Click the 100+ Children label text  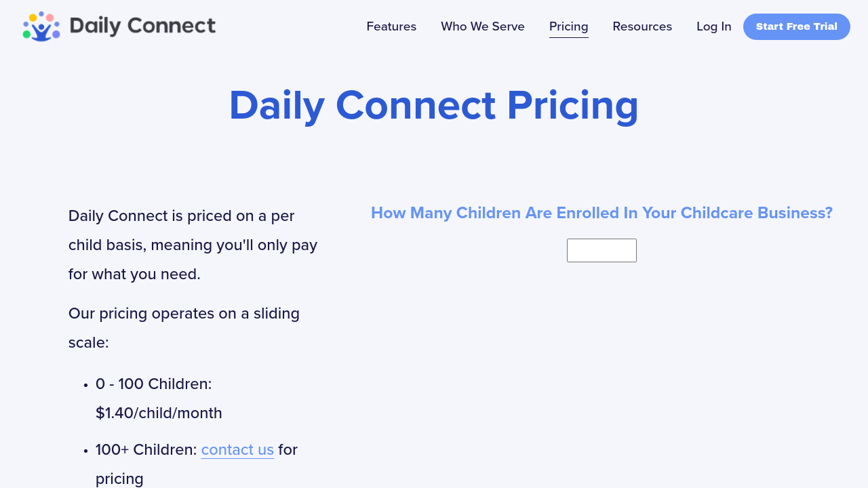point(146,449)
